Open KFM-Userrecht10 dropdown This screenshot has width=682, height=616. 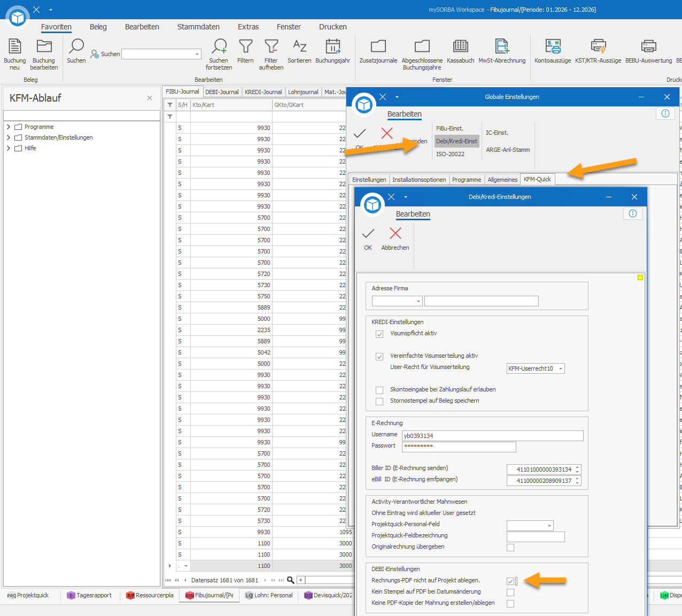pyautogui.click(x=561, y=368)
